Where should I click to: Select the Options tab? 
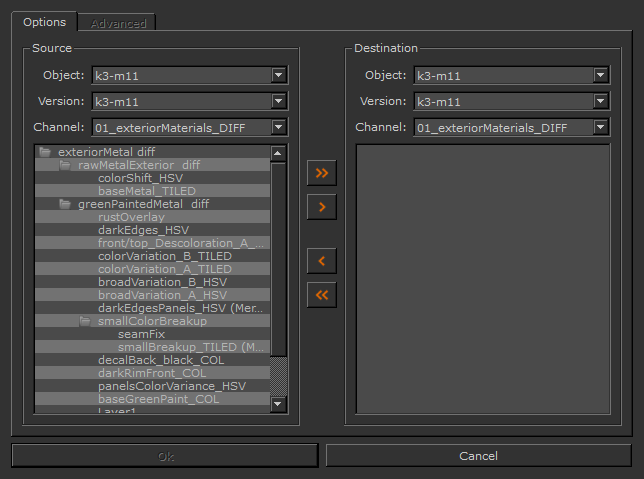coord(44,22)
